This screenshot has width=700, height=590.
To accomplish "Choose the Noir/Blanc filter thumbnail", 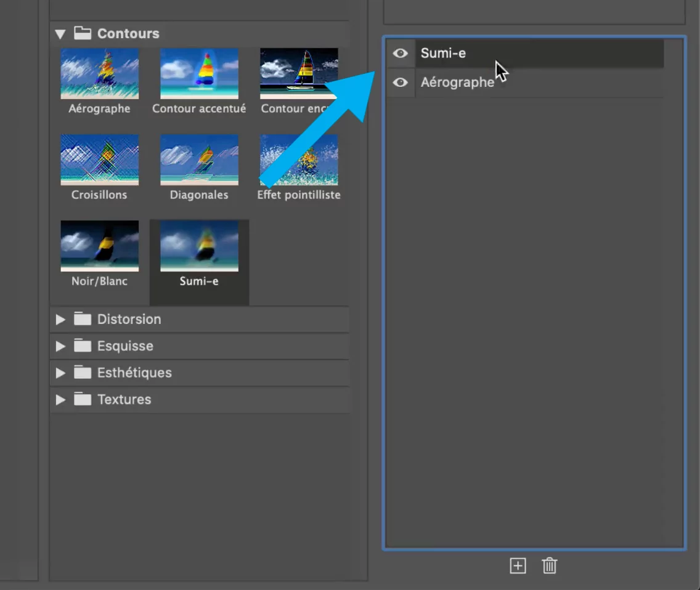I will (100, 246).
